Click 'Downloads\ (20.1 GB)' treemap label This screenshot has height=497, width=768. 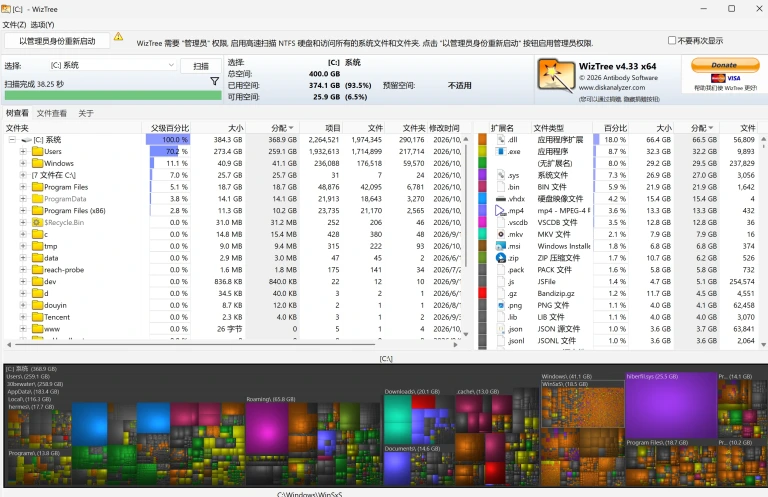412,391
